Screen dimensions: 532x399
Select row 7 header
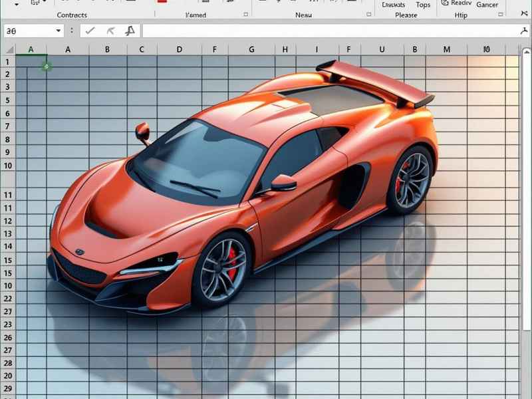point(7,126)
